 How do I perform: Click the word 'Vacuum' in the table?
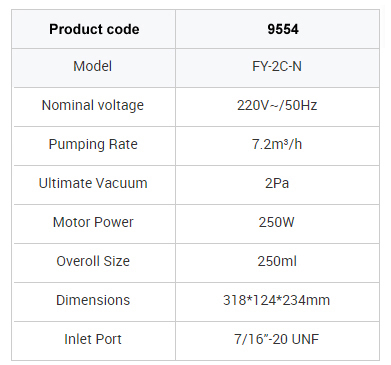click(x=121, y=183)
